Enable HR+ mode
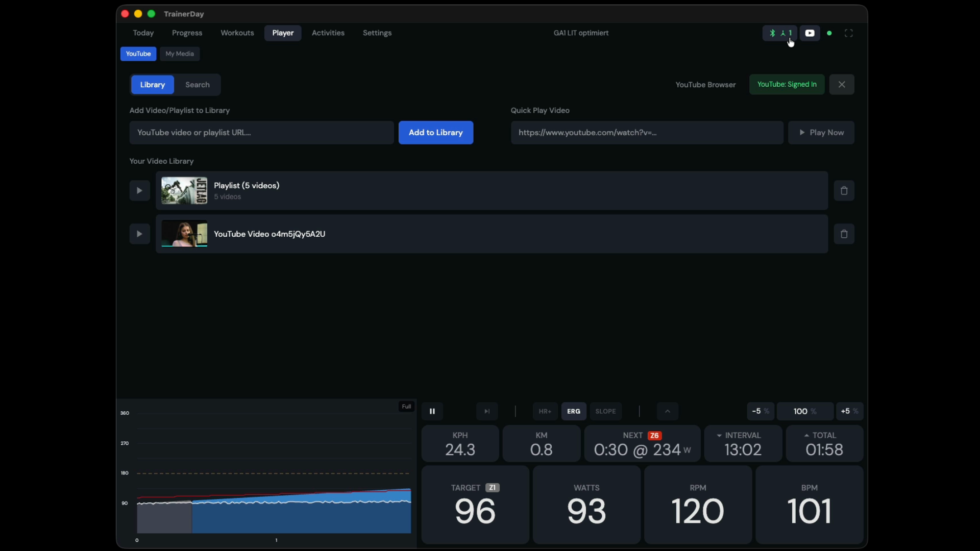Image resolution: width=980 pixels, height=551 pixels. 545,411
